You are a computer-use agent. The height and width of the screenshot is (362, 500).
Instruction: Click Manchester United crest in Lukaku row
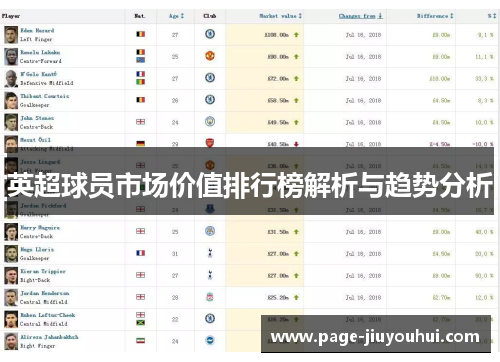click(210, 56)
